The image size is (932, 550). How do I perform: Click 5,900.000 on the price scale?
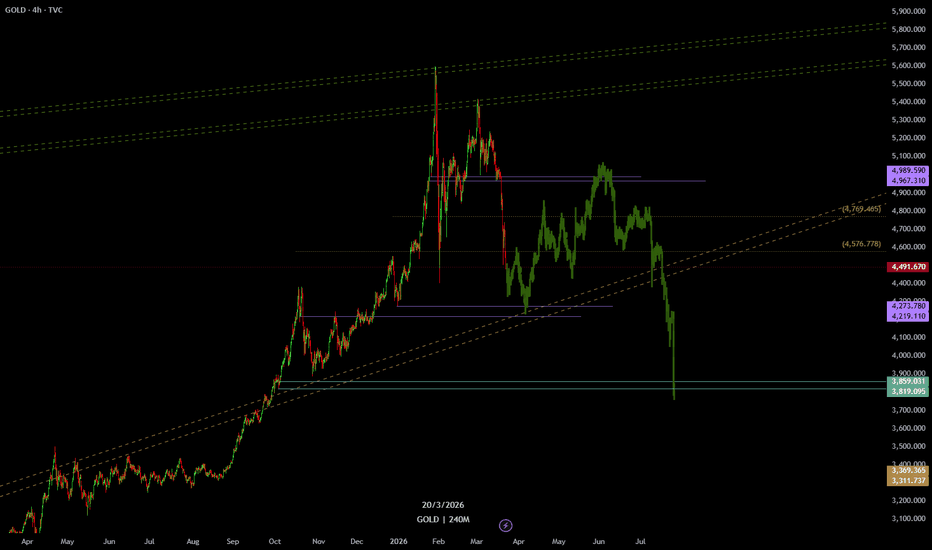908,11
